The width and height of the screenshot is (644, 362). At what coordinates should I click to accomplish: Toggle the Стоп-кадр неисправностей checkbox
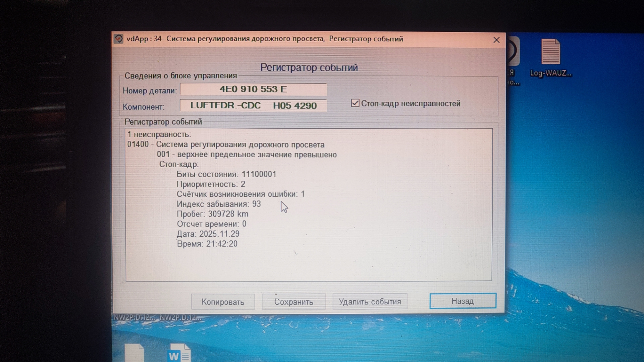point(355,103)
